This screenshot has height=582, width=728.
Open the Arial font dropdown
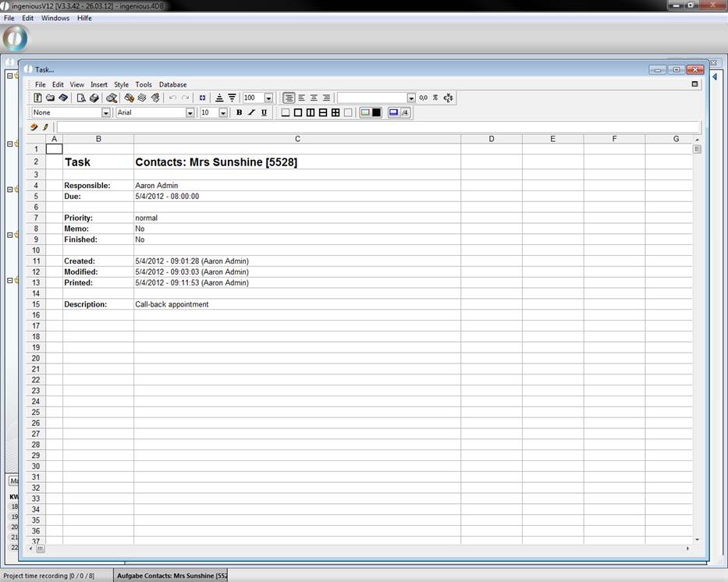[190, 113]
